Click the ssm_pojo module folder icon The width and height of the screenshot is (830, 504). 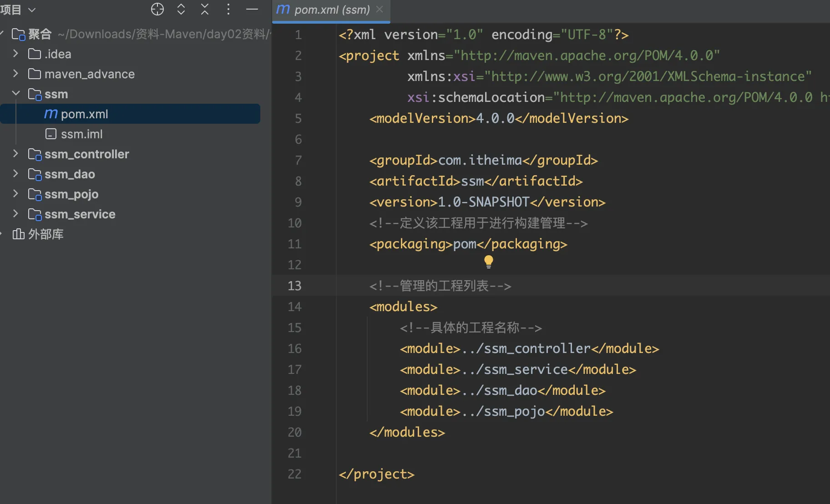click(35, 194)
